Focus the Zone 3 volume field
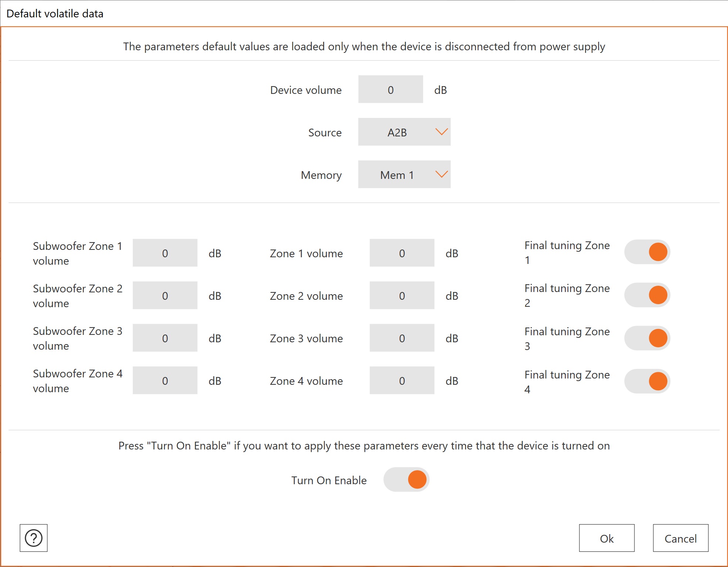 tap(402, 338)
